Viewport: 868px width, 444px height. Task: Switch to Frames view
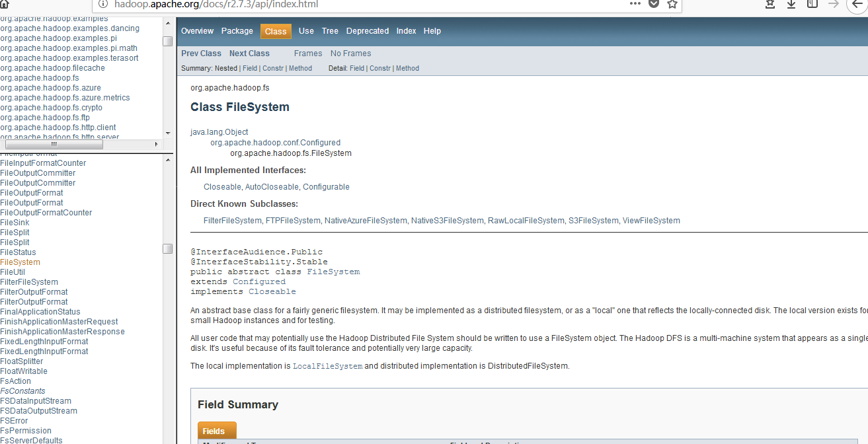[308, 54]
